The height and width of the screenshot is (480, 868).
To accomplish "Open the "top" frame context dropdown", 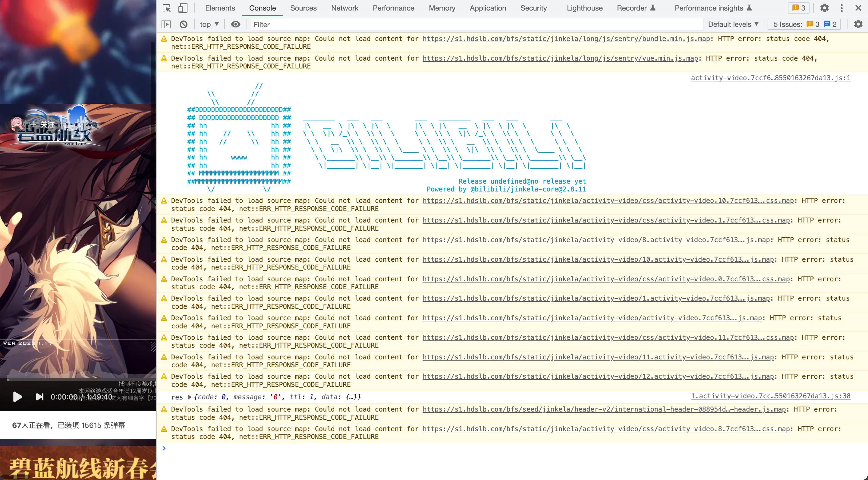I will (x=208, y=24).
